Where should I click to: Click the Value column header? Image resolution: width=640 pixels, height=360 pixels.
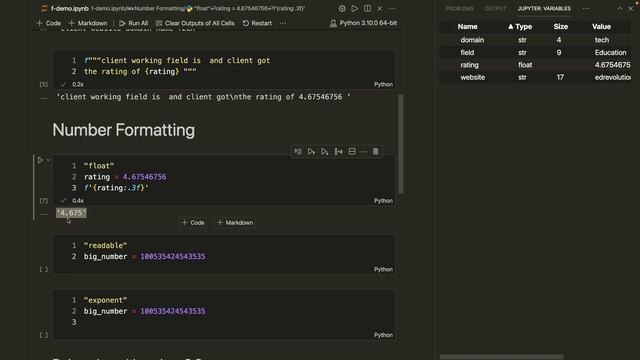(x=601, y=27)
